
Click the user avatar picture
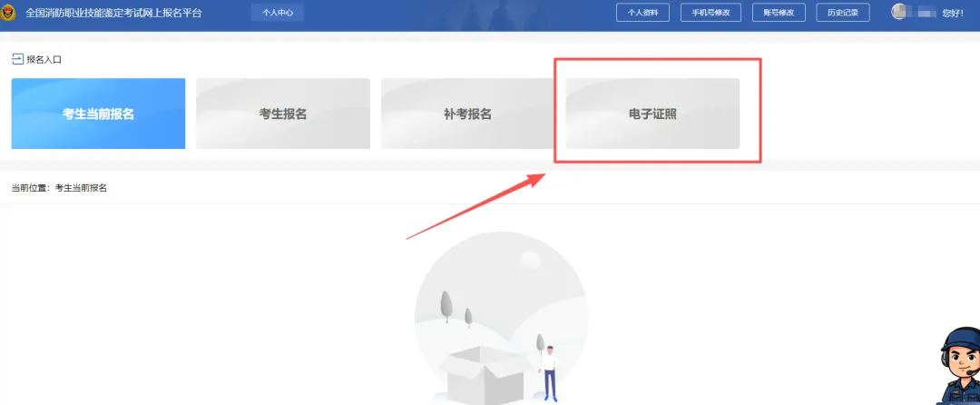point(898,12)
